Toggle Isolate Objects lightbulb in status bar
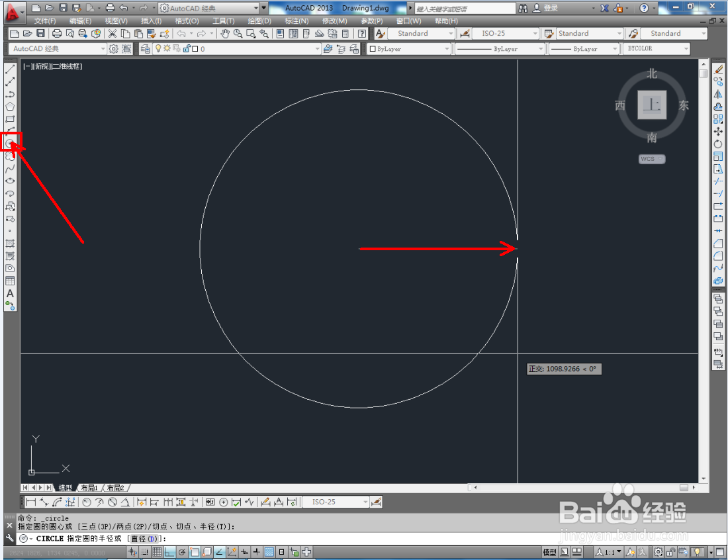 698,552
